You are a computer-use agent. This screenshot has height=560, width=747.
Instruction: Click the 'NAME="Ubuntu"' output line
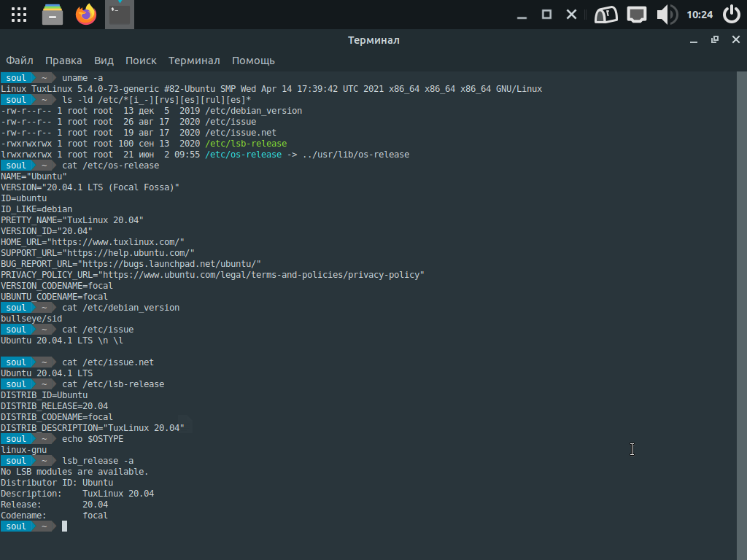pos(34,176)
